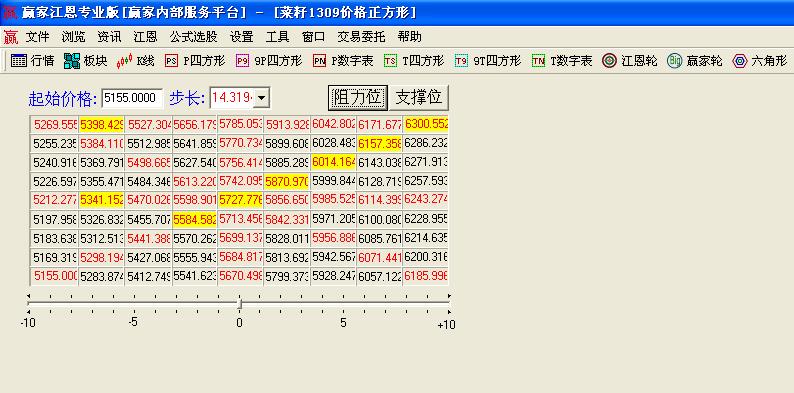
Task: Open the 江恩轮 Gann wheel tool
Action: click(629, 61)
